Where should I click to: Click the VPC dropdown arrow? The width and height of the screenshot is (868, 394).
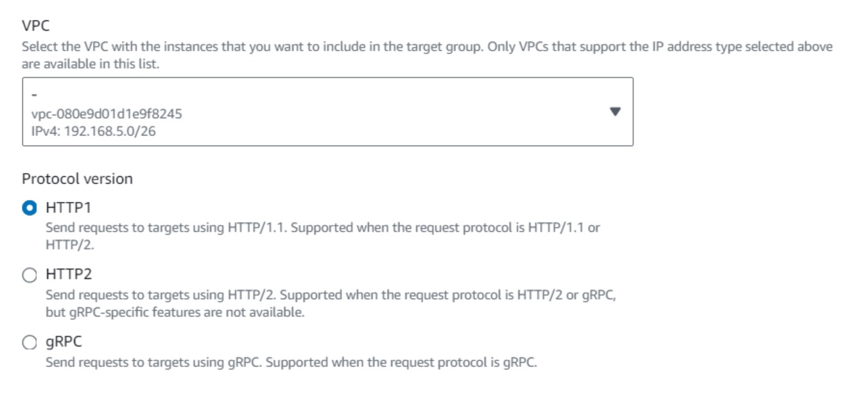click(614, 112)
